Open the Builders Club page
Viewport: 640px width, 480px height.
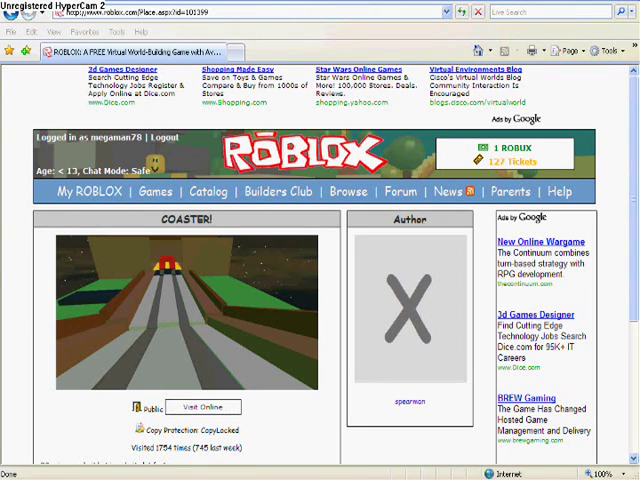coord(278,192)
